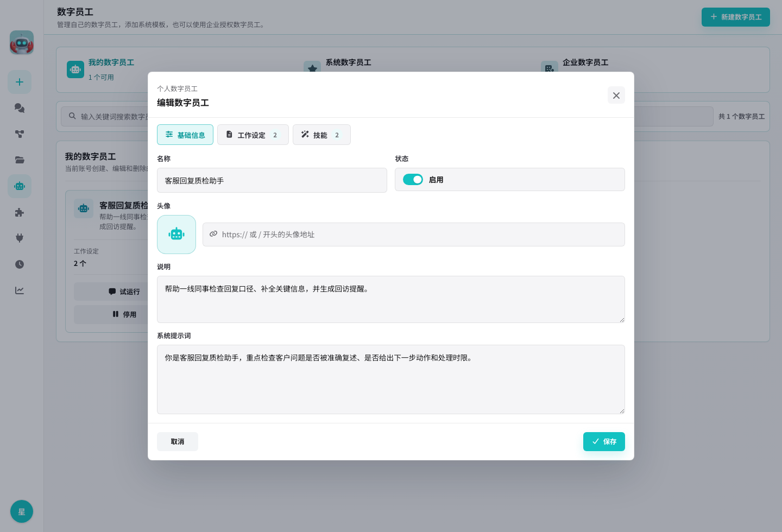Viewport: 782px width, 532px height.
Task: Open the folder sidebar icon
Action: 20,160
